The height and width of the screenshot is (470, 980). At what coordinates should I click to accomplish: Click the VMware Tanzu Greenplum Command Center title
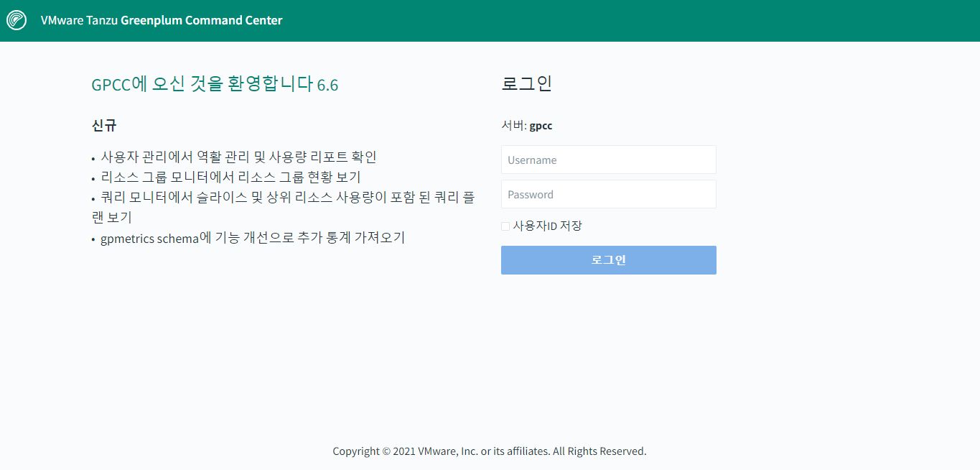tap(162, 20)
